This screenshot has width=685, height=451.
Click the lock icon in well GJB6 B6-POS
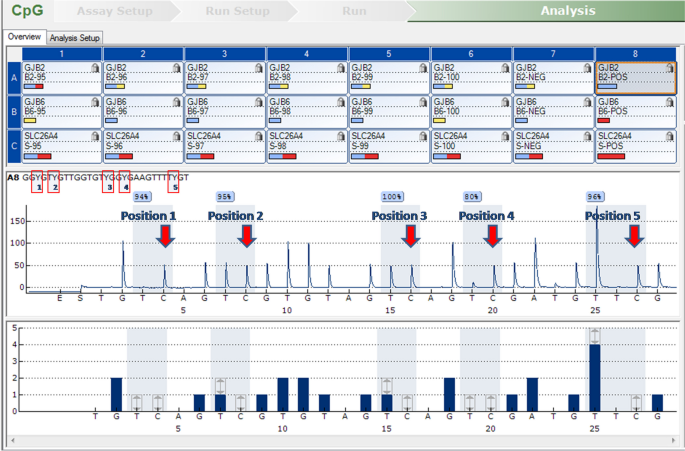pos(669,102)
